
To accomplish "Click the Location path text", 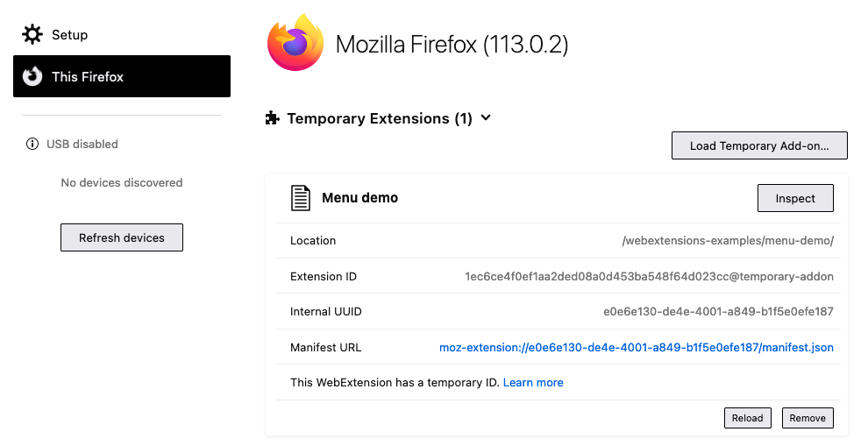I will (x=727, y=241).
